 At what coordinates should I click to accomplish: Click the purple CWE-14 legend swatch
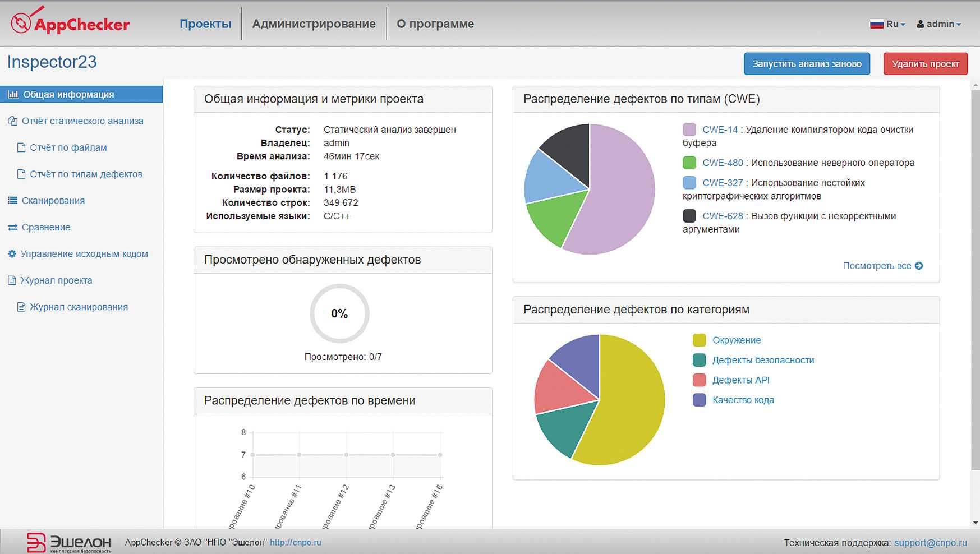click(x=689, y=130)
